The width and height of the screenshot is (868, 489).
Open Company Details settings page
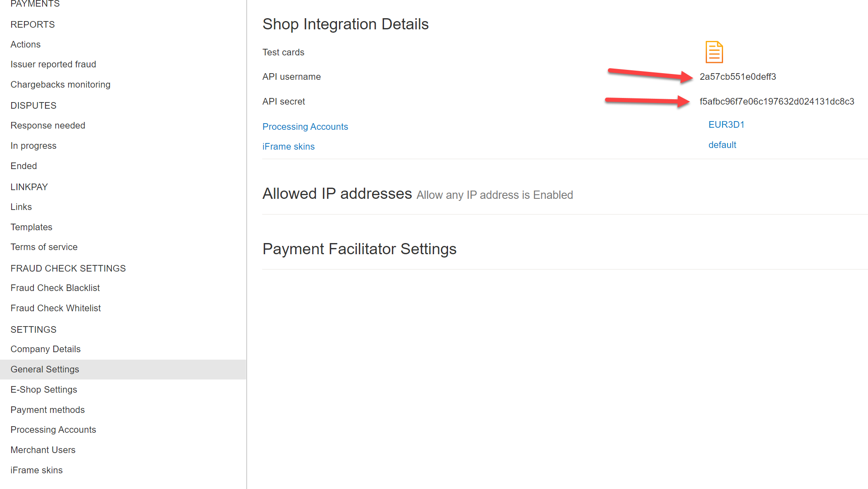pos(45,349)
